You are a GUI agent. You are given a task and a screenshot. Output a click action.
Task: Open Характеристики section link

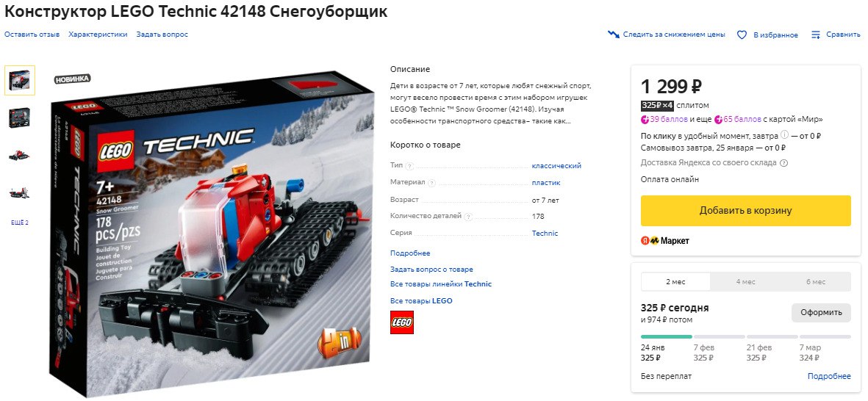[x=98, y=35]
